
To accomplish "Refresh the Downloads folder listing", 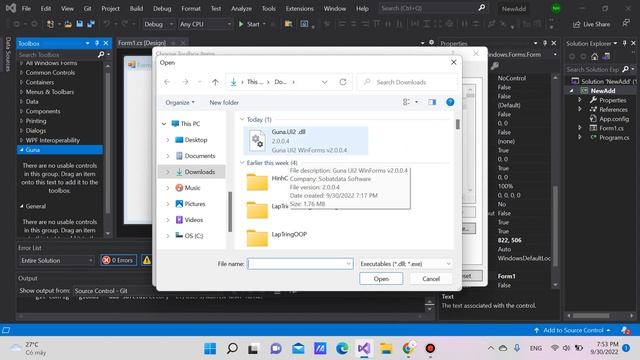I will point(343,82).
